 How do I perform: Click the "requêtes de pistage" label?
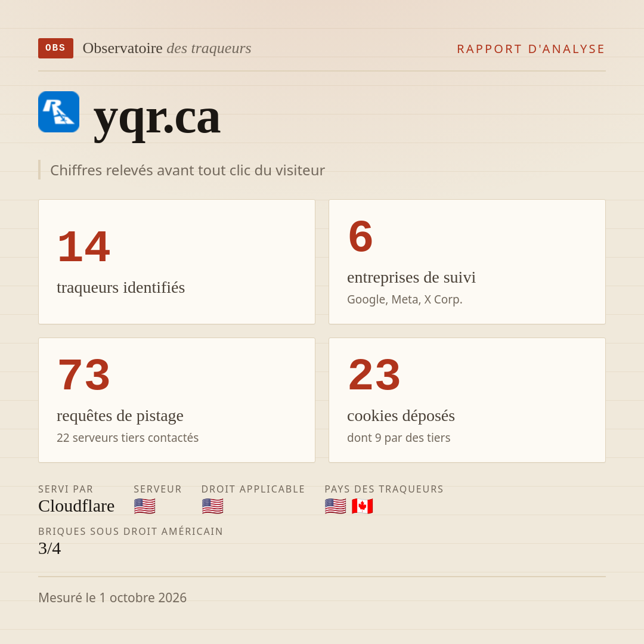click(120, 416)
